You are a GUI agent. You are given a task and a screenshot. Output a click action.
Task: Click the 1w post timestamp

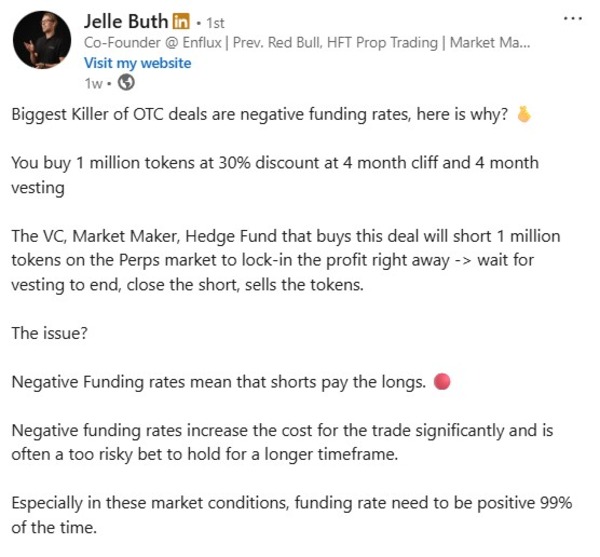tap(94, 82)
